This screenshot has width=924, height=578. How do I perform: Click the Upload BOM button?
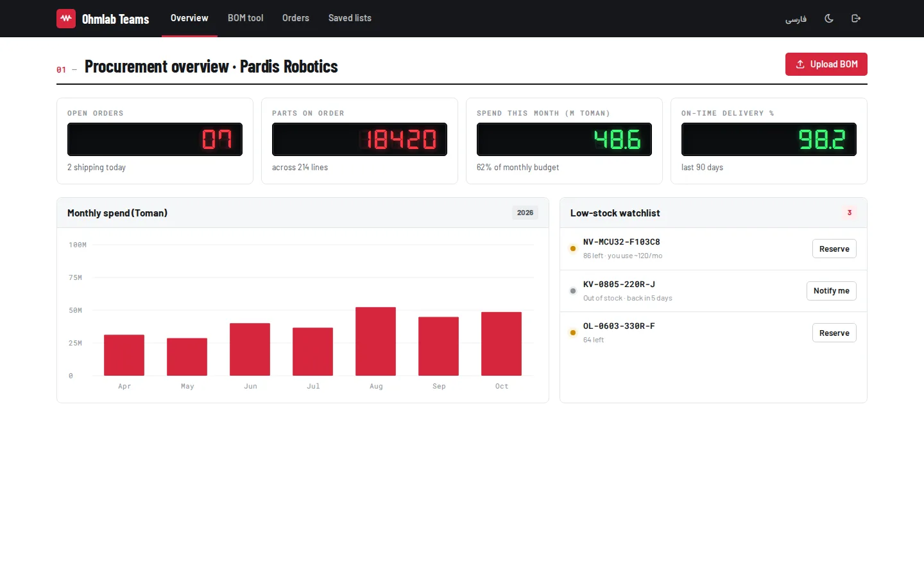tap(826, 64)
